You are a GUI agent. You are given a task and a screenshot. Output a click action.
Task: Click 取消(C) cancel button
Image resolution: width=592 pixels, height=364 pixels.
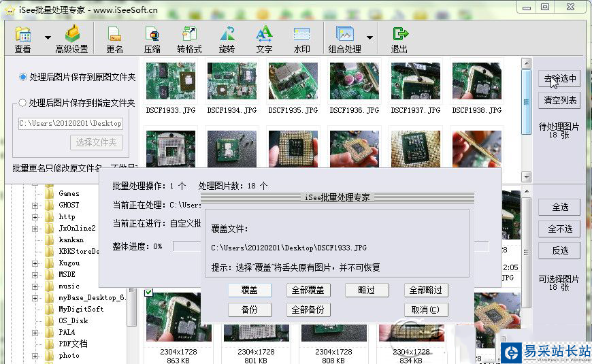pos(426,310)
